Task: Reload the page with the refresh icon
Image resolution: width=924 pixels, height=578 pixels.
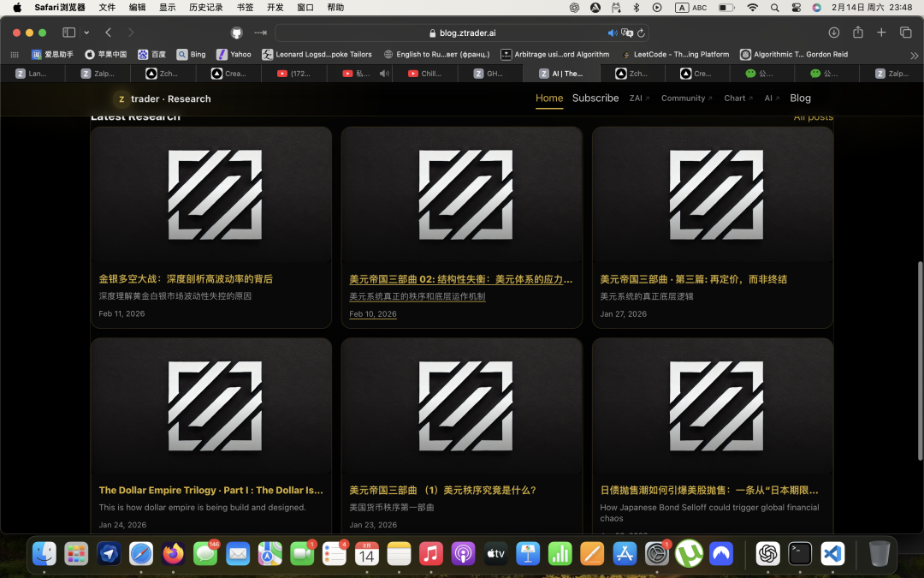Action: click(x=641, y=33)
